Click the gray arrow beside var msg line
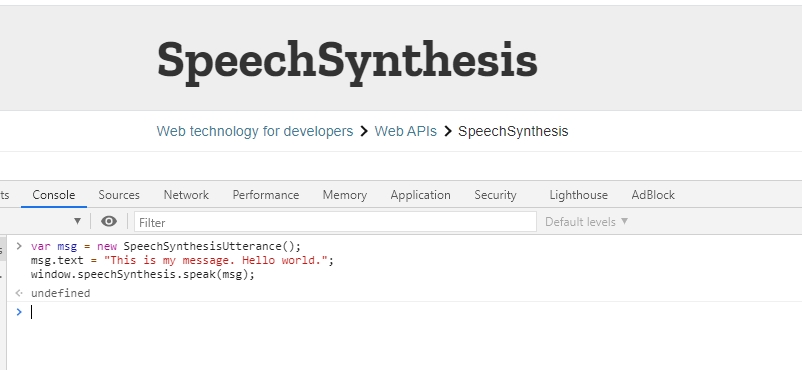Viewport: 802px width, 370px height. (19, 246)
